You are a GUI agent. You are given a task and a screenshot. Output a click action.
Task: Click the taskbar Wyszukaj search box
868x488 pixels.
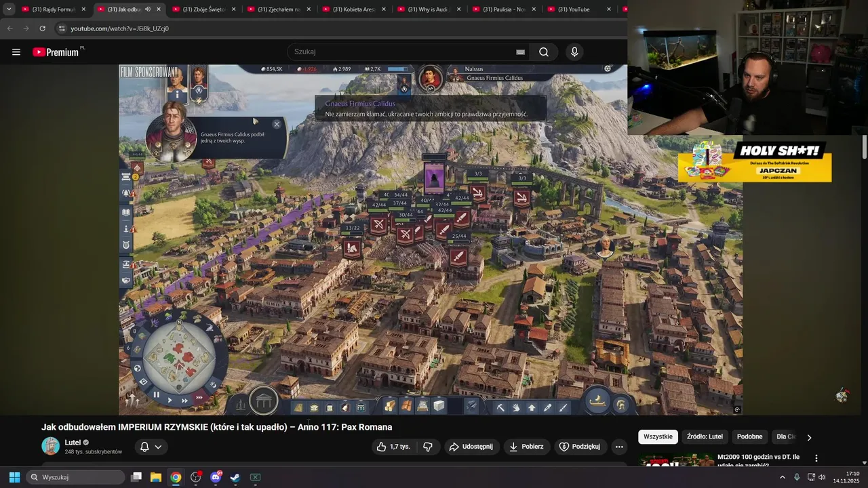(76, 477)
